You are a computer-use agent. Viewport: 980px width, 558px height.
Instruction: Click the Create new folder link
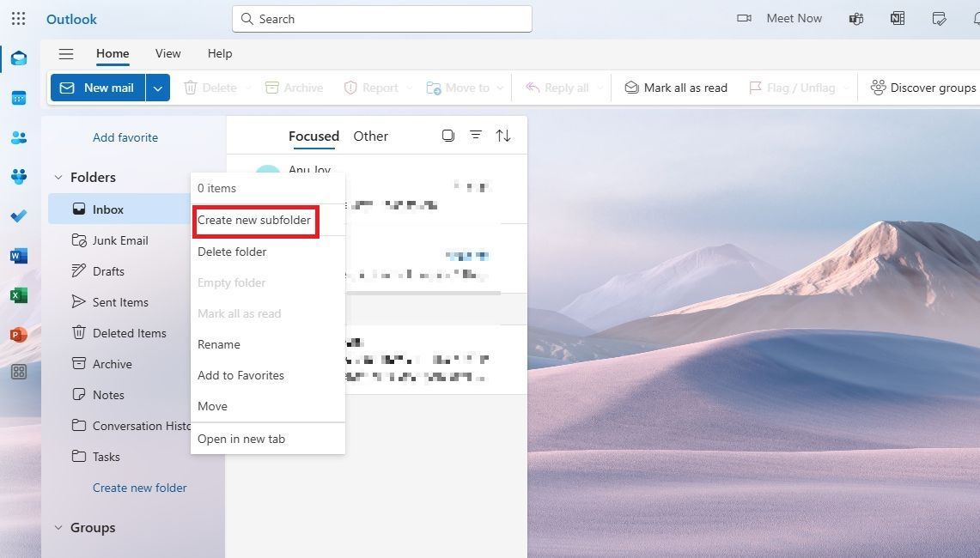pos(139,488)
